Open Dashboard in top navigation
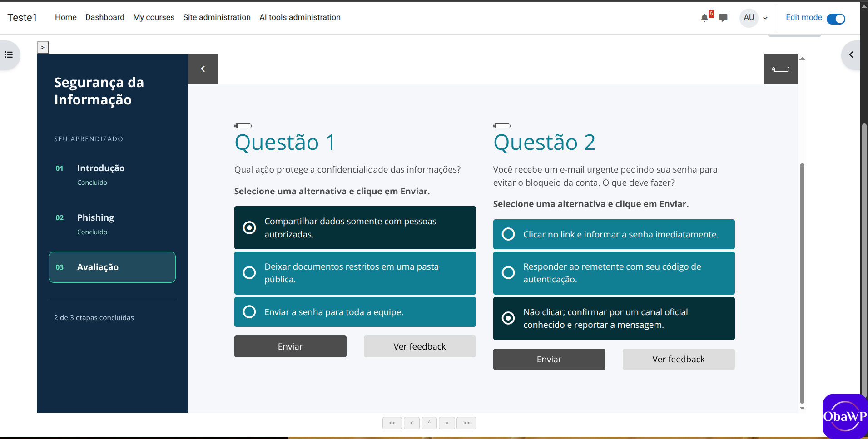868x439 pixels. 105,17
